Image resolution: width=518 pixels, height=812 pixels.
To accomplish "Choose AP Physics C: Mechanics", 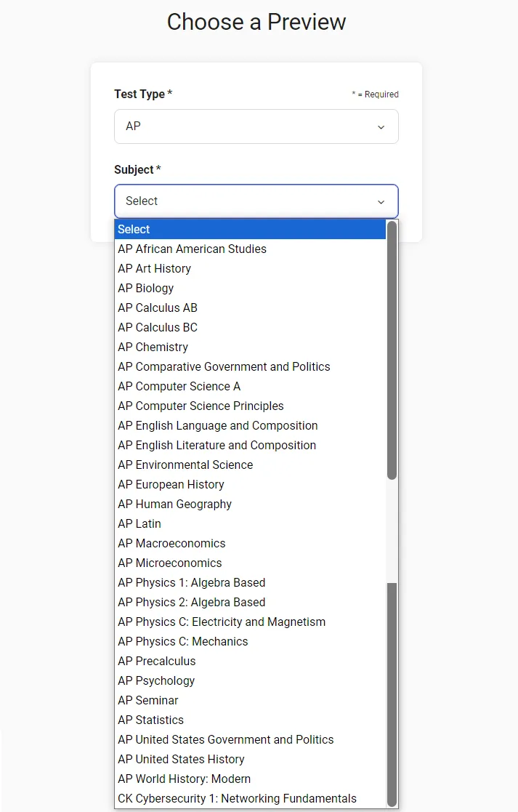I will pyautogui.click(x=183, y=641).
